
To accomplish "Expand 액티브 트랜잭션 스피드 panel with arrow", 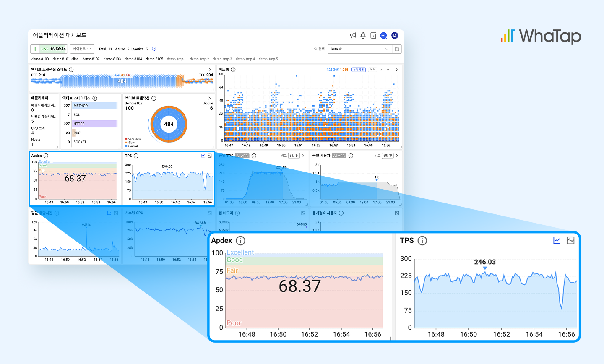I will [210, 70].
